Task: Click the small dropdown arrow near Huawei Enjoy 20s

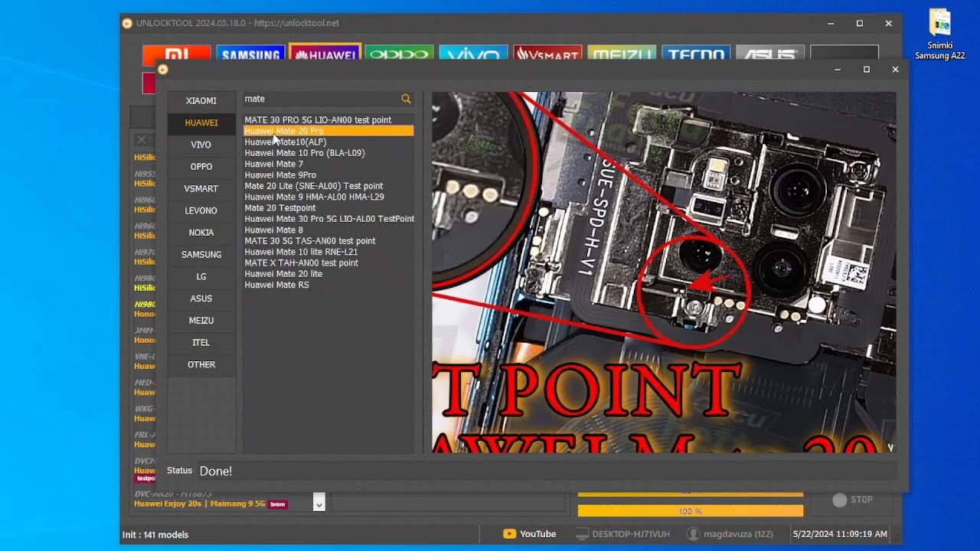Action: click(319, 503)
